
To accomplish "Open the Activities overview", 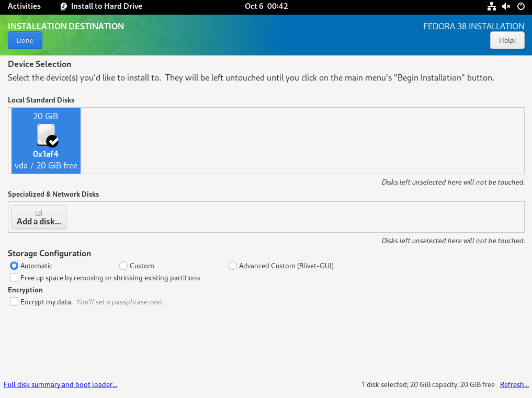I will 24,6.
